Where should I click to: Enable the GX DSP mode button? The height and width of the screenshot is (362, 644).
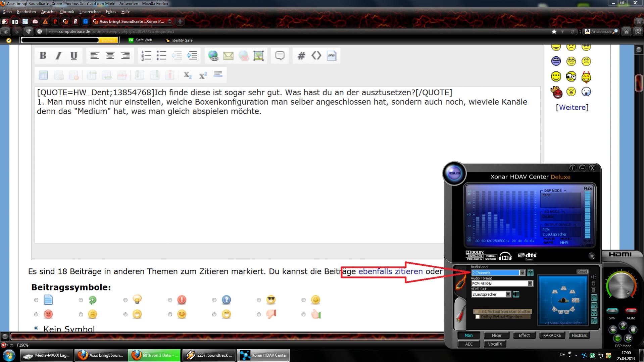628,339
